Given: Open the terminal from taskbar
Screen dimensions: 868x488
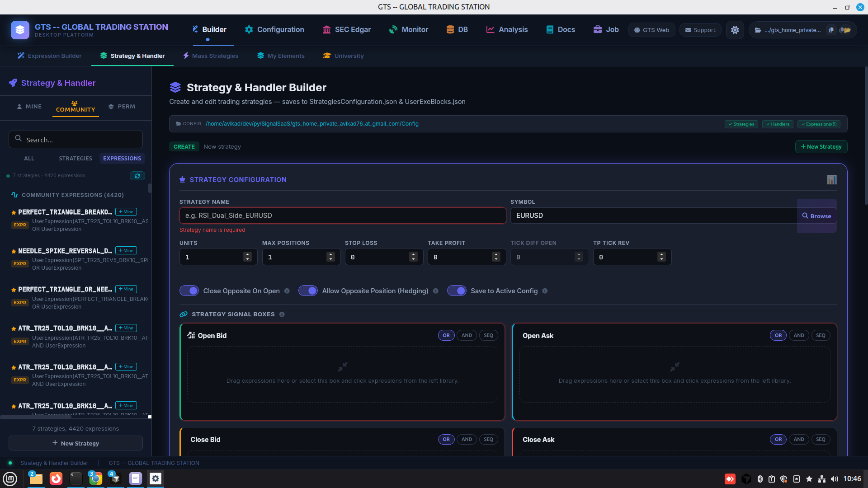Looking at the screenshot, I should pos(75,479).
